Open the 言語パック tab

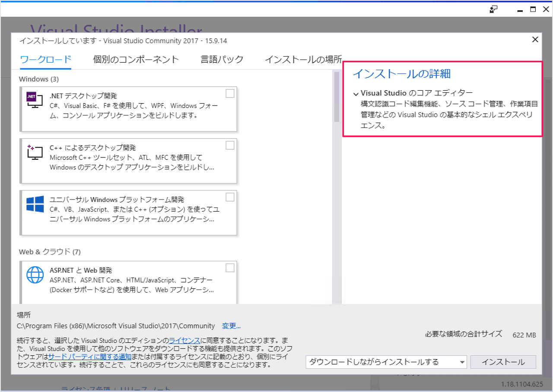(222, 60)
